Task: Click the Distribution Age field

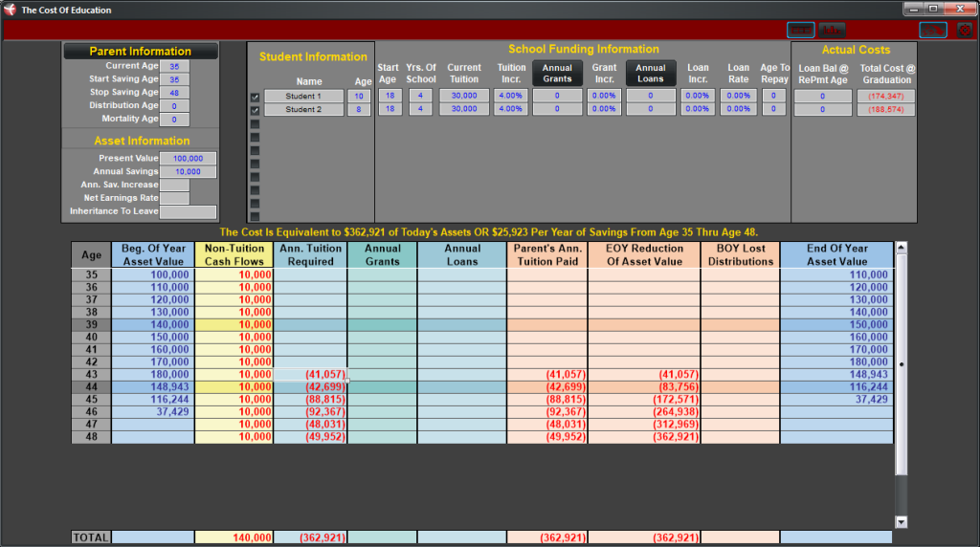Action: [x=174, y=106]
